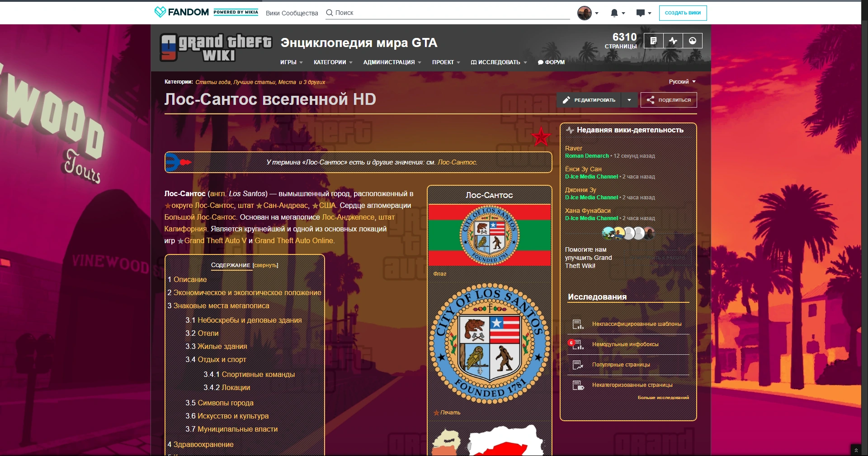Open the округе Лос-Сантос link
This screenshot has height=456, width=868.
coord(203,206)
